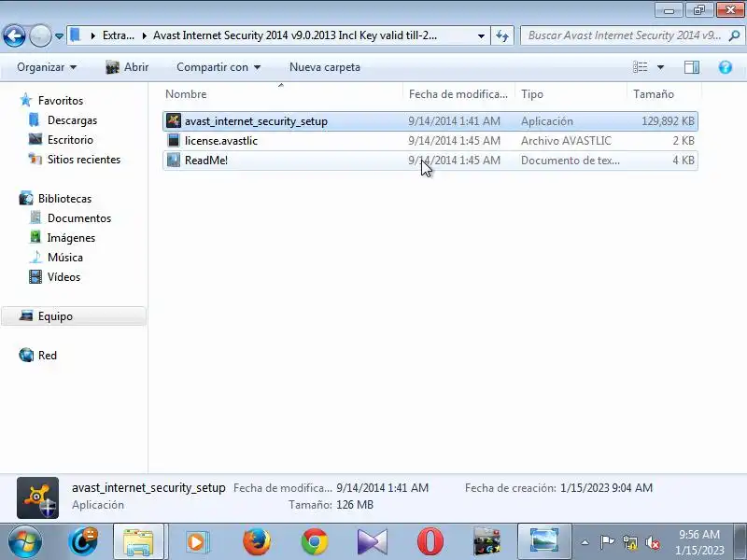Click the Archivo AVASTLIC type cell
Viewport: 747px width, 560px height.
[x=566, y=141]
